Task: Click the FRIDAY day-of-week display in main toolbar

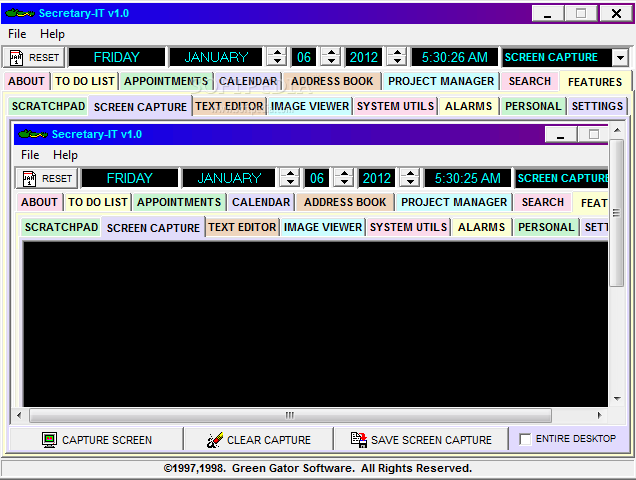Action: 117,57
